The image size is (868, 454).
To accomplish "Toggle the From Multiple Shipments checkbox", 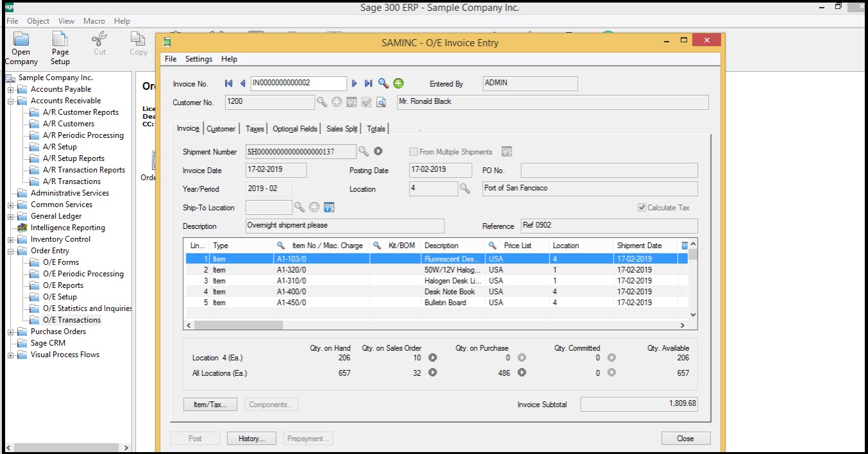I will [x=413, y=152].
